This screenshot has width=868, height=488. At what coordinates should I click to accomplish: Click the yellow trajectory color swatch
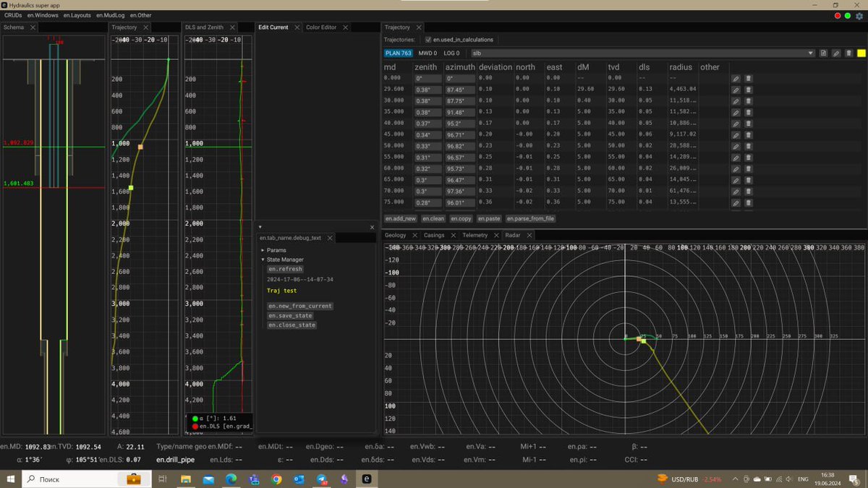coord(861,53)
